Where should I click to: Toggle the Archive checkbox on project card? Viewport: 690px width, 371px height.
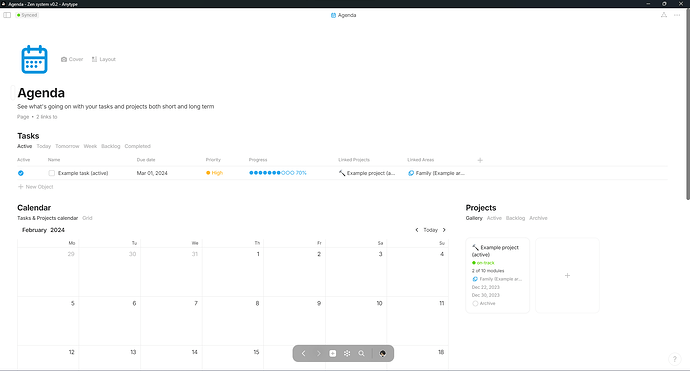coord(475,303)
